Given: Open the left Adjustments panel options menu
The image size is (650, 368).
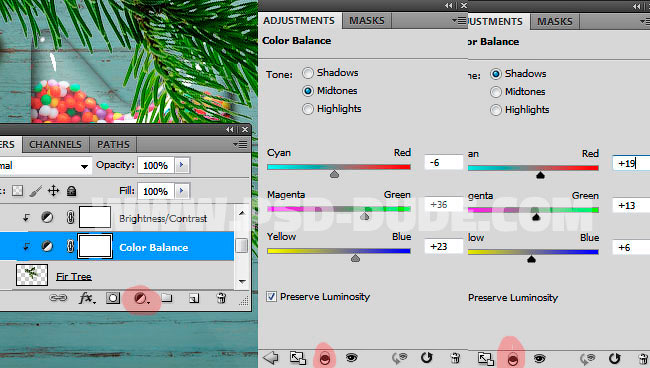Looking at the screenshot, I should (x=460, y=20).
